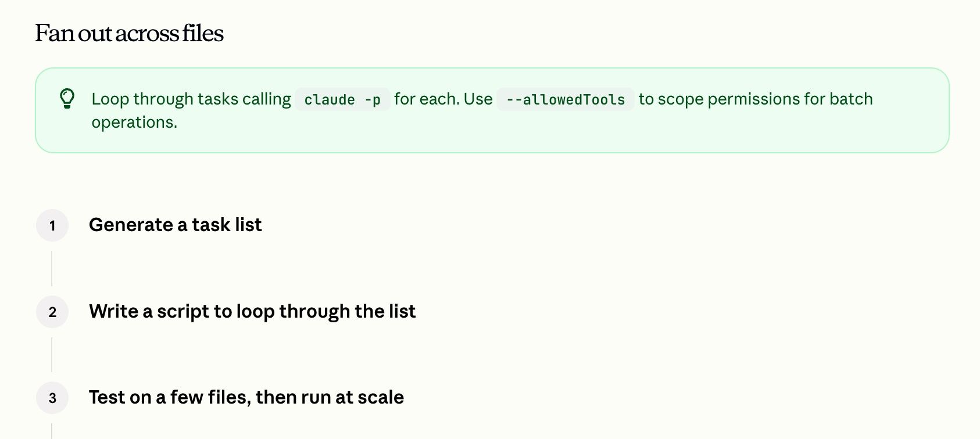Select step number 3 circle
This screenshot has width=980, height=439.
pos(52,398)
